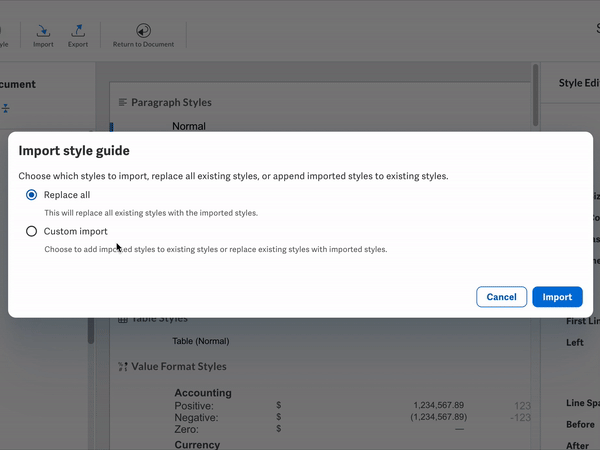
Task: Click the Replace all description text
Action: click(x=151, y=213)
